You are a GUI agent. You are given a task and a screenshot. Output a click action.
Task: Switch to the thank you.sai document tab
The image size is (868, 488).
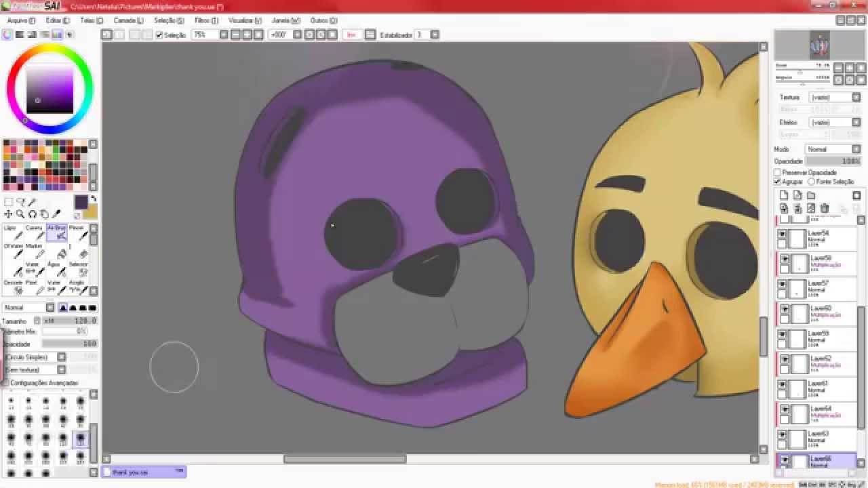(x=144, y=472)
